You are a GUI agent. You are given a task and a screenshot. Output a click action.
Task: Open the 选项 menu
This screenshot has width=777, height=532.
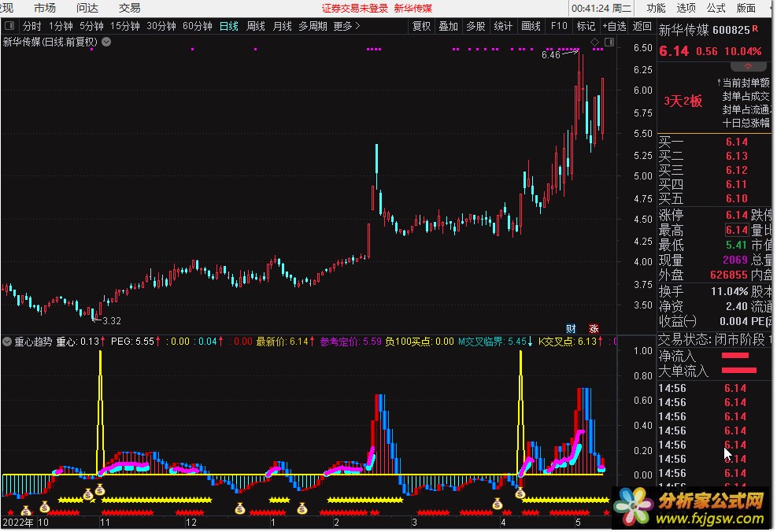coord(686,8)
